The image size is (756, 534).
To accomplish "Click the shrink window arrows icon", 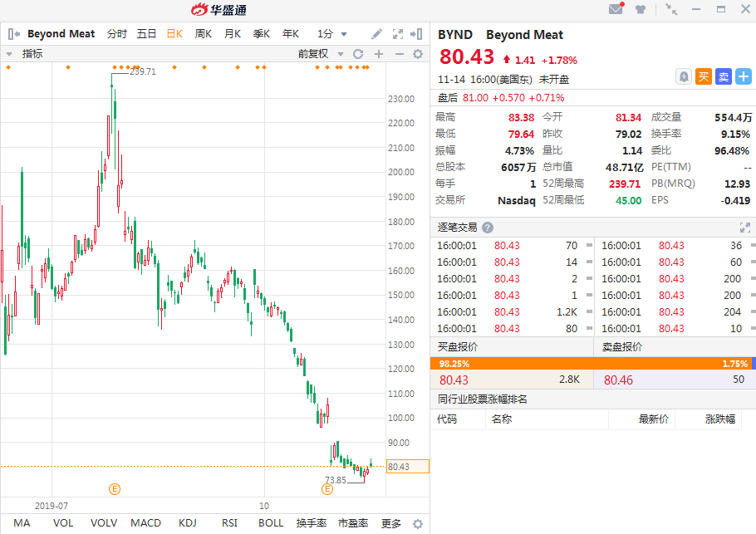I will 671,9.
